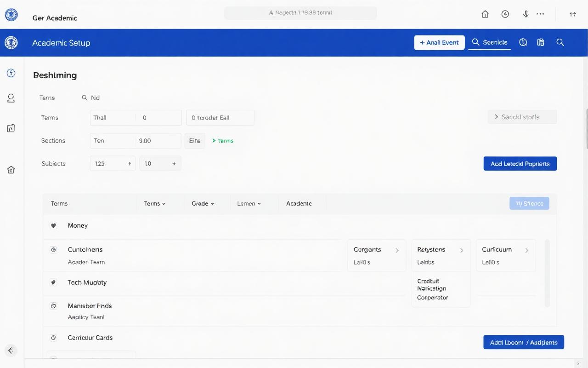Image resolution: width=588 pixels, height=368 pixels.
Task: Select Corperator option in Retystens menu
Action: 432,298
